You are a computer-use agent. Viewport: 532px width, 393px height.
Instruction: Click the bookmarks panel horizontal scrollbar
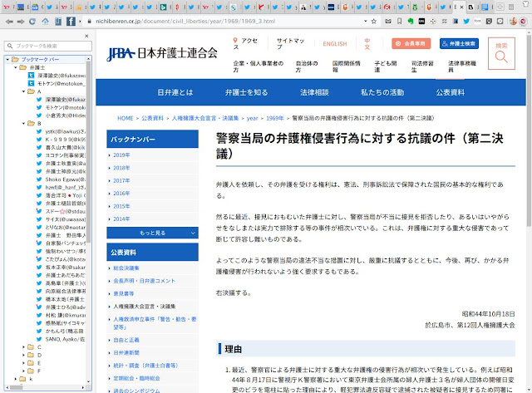pyautogui.click(x=18, y=387)
